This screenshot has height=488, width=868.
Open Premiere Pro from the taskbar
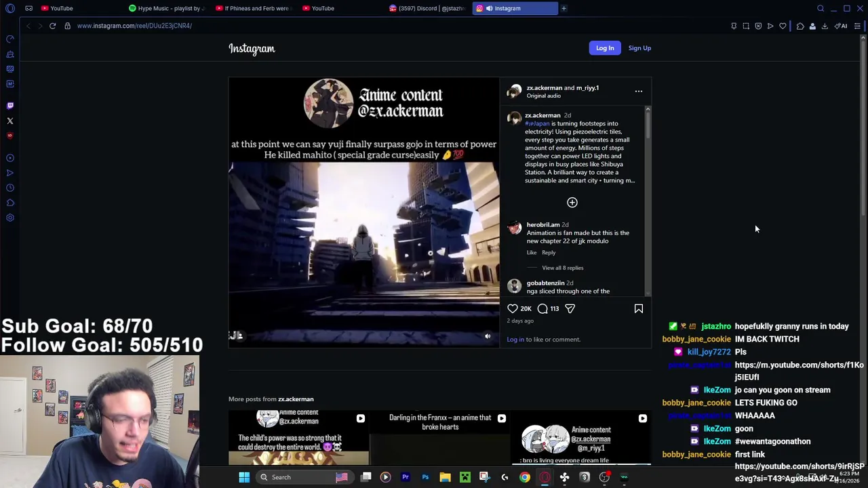point(406,477)
